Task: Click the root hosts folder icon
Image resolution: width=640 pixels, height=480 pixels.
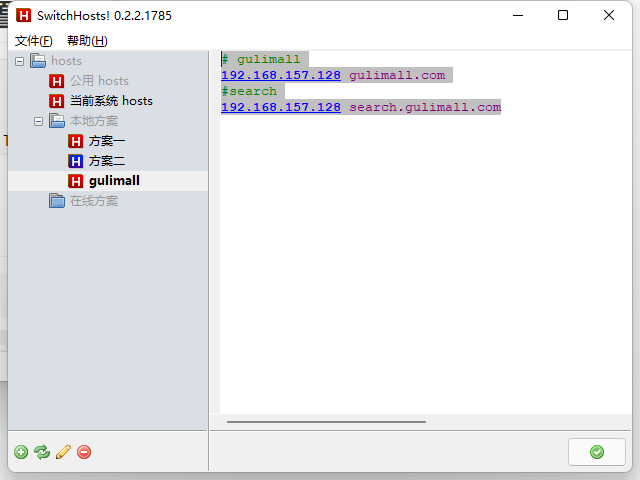Action: [38, 61]
